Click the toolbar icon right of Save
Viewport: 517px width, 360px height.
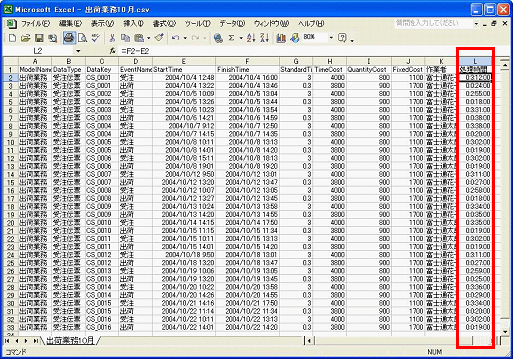point(52,38)
